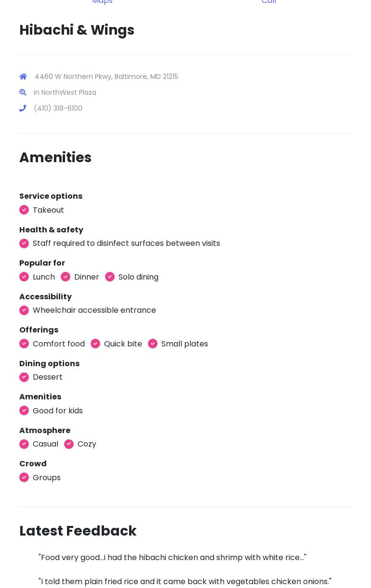
Task: Click the checkmark icon next to Quick bite
Action: (x=95, y=344)
